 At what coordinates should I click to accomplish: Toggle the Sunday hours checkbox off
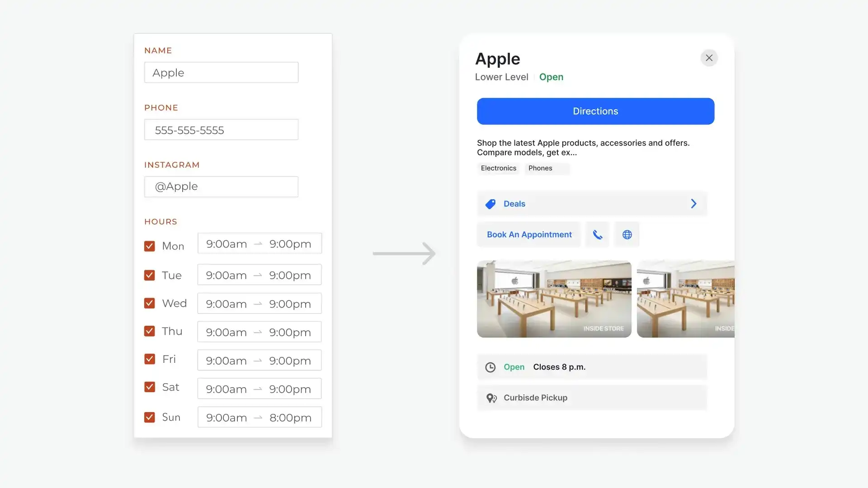pos(149,417)
